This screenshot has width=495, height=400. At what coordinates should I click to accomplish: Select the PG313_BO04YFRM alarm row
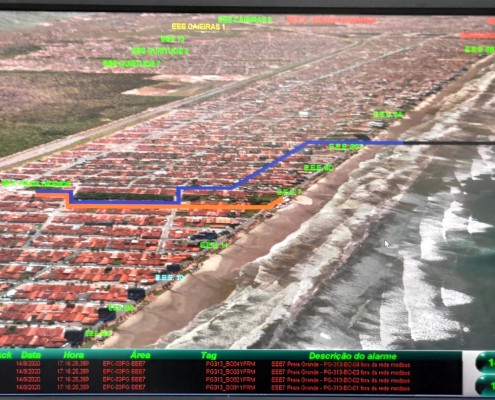(230, 365)
